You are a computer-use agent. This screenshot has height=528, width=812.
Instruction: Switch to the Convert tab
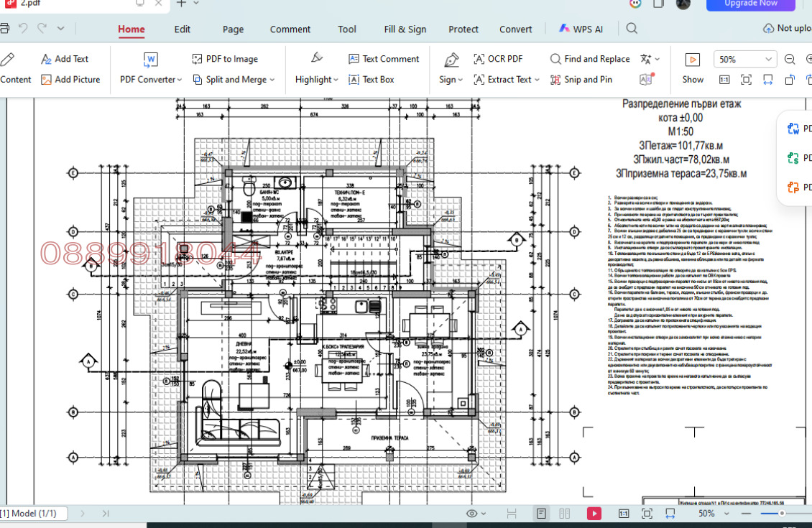point(515,29)
